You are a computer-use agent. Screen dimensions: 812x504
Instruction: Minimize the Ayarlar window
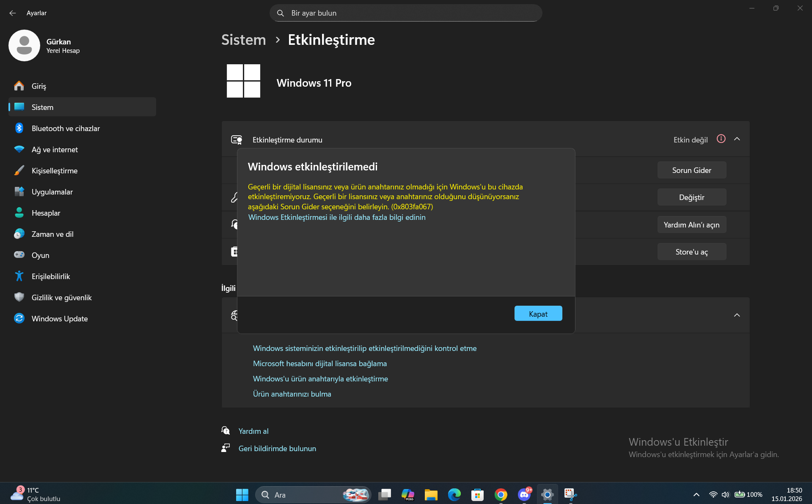[752, 8]
